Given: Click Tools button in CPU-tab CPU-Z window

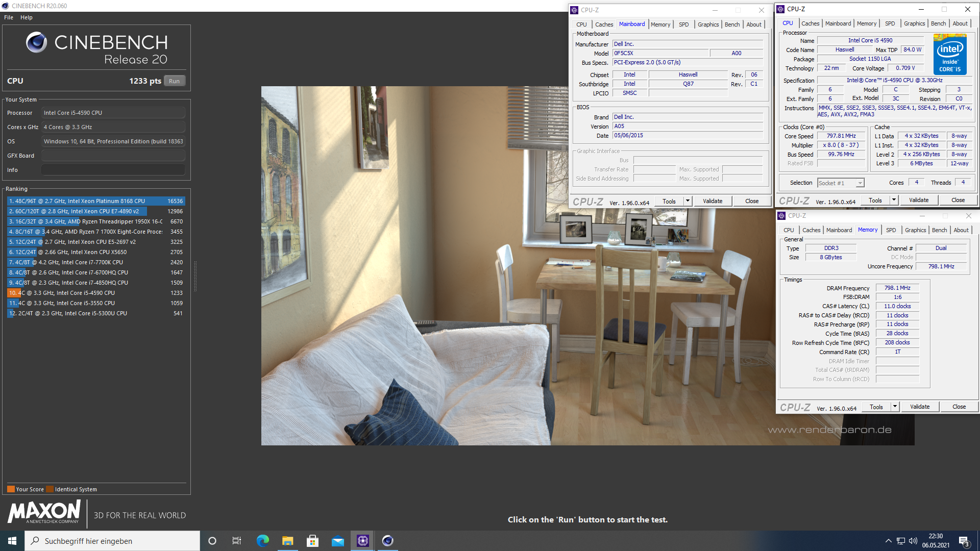Looking at the screenshot, I should (875, 201).
